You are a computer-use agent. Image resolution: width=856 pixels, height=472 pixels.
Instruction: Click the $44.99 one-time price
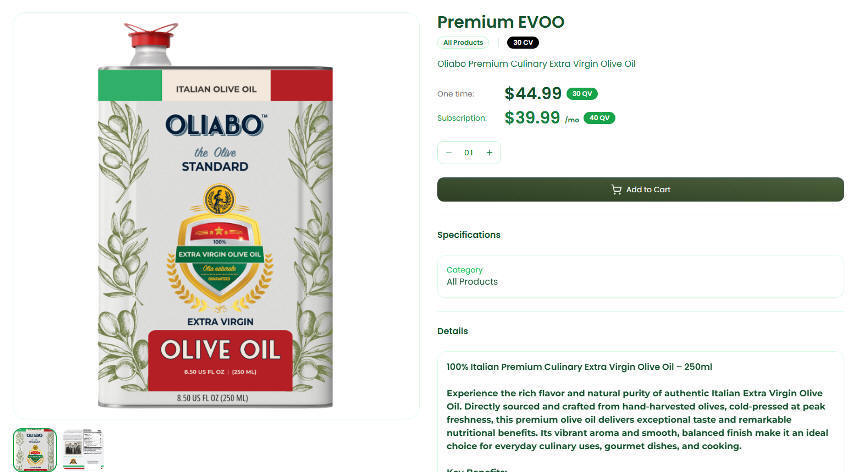pyautogui.click(x=533, y=94)
